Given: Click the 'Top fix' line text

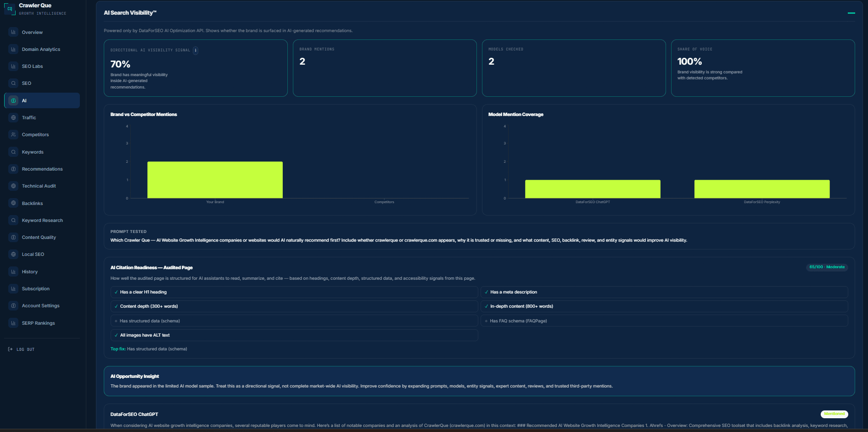Looking at the screenshot, I should (x=149, y=349).
